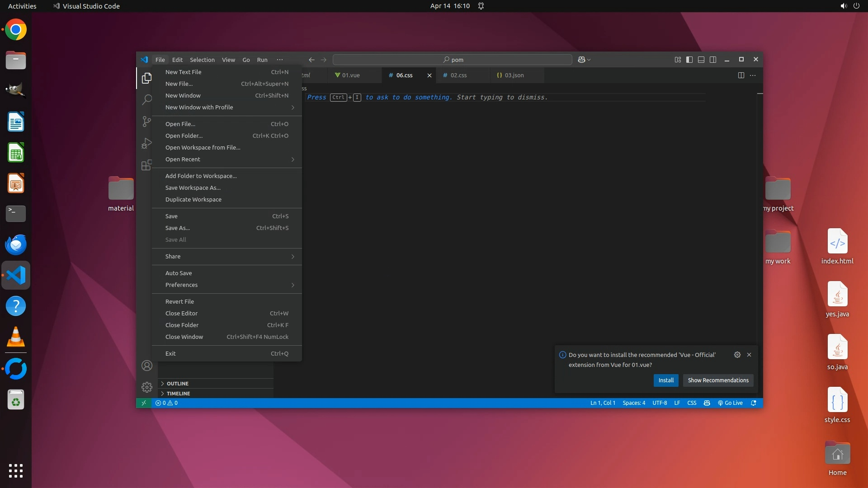Open Google Chrome from the dock
Image resolution: width=868 pixels, height=488 pixels.
coord(16,30)
